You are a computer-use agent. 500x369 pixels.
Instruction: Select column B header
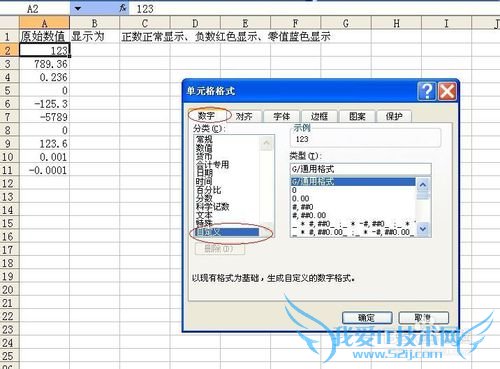click(x=95, y=23)
